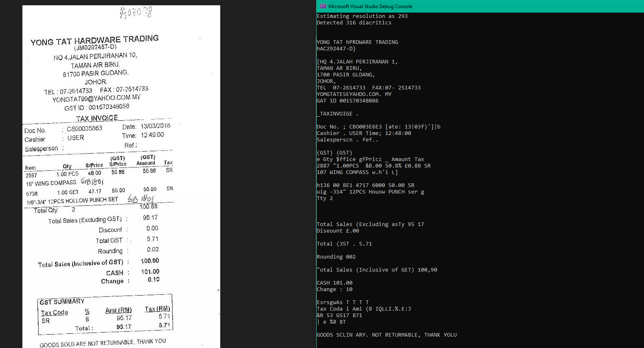Select console line 'GOODS SCLIN ARY. NOT RETURNABLE, THANK YOLU'
Screen dimensions: 644x348
tap(386, 335)
